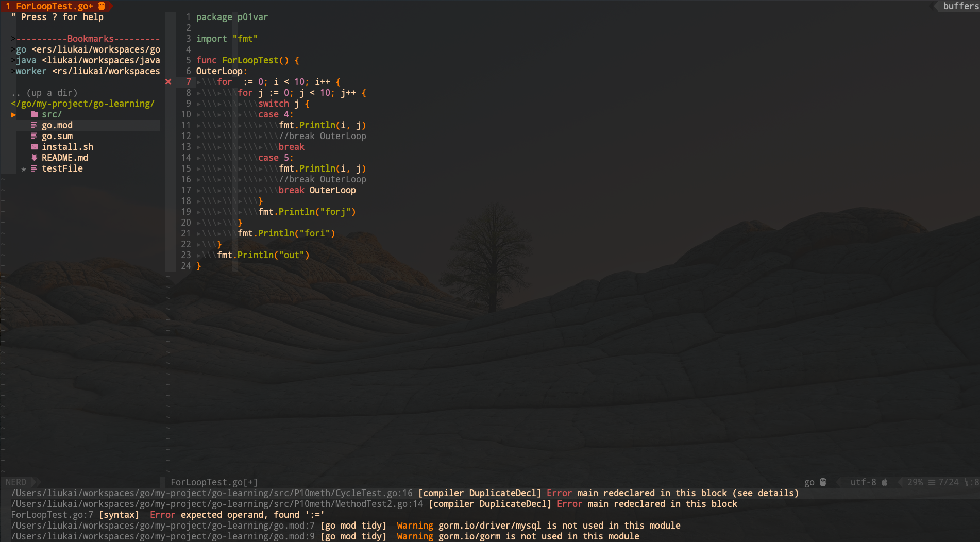
Task: Click the Go gopher icon in the statusline
Action: tap(823, 482)
